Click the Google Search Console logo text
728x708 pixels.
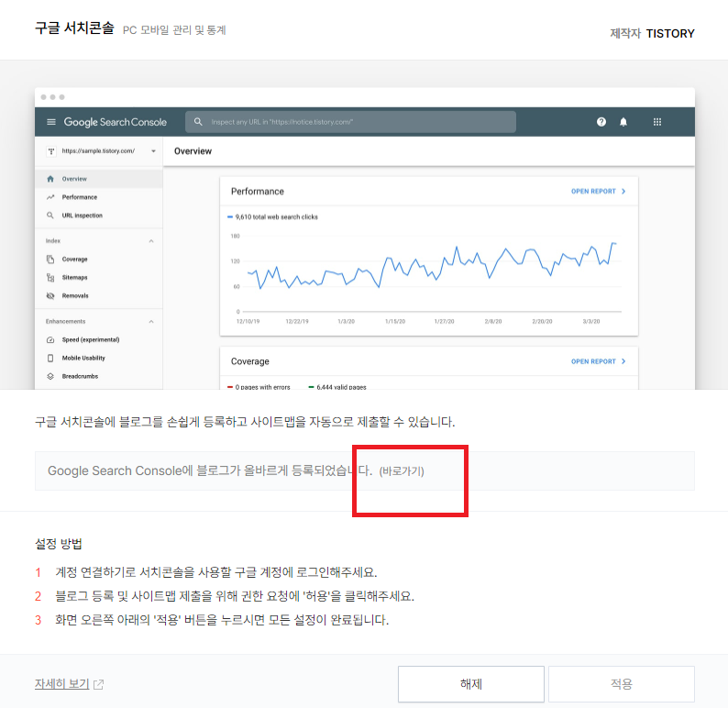(x=116, y=122)
